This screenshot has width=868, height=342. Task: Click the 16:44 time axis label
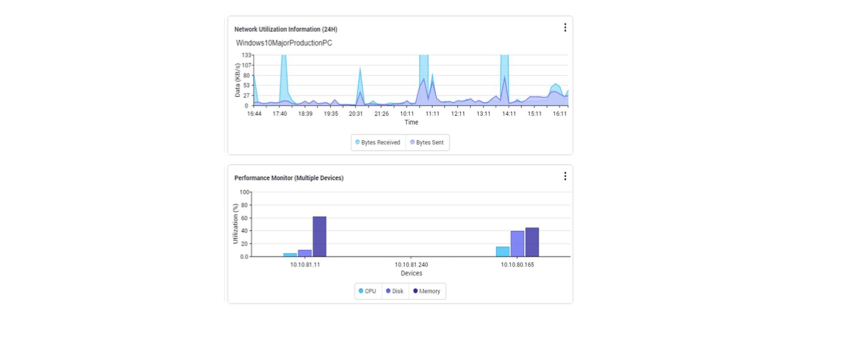point(254,113)
